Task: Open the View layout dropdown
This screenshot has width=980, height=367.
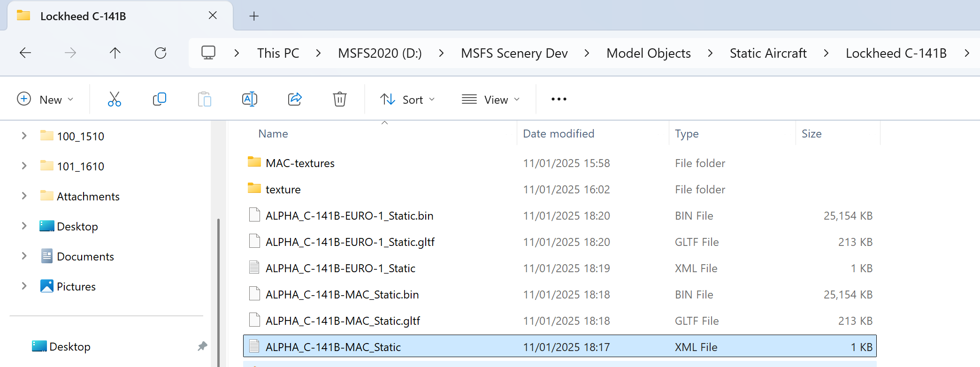Action: pos(491,99)
